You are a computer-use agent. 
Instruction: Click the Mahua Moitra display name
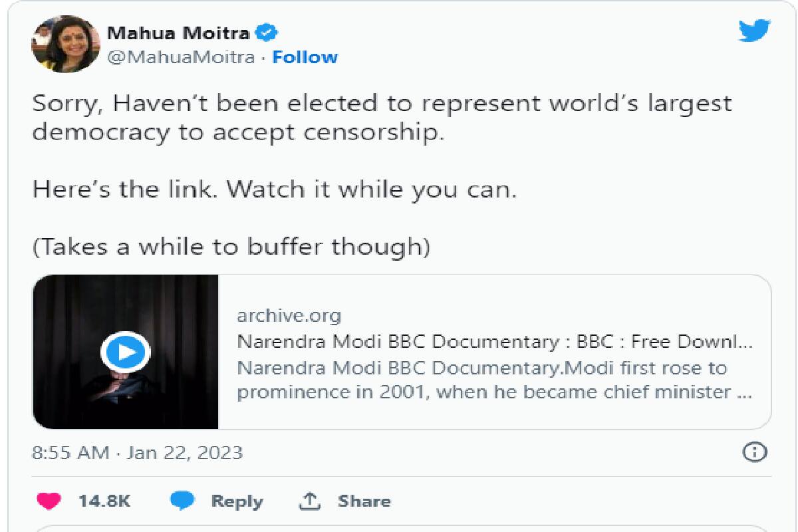coord(178,32)
